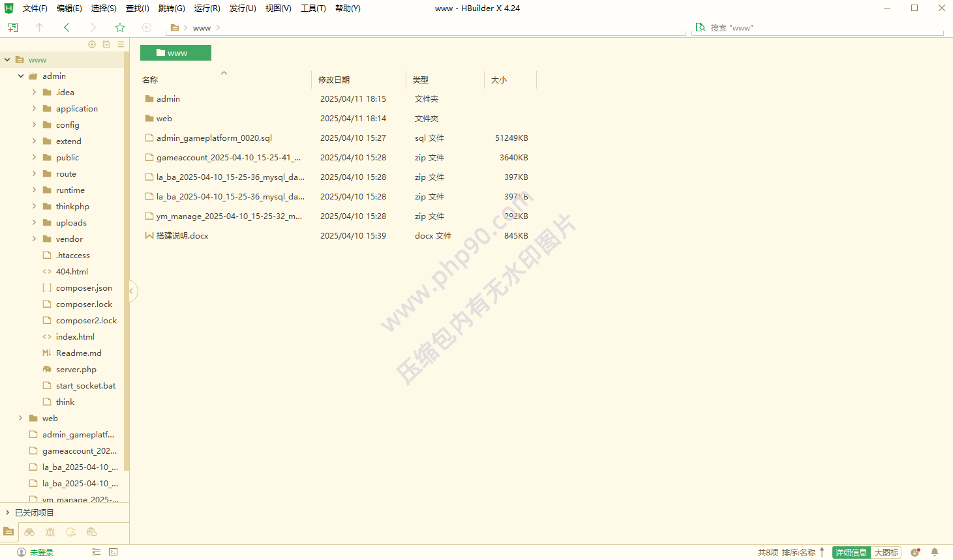Expand the .idea folder

(35, 93)
